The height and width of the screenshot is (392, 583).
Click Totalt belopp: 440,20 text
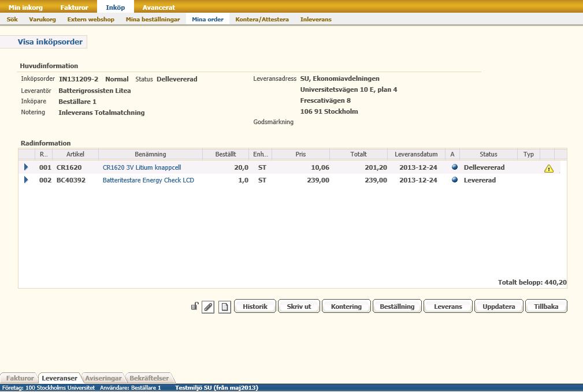click(532, 282)
